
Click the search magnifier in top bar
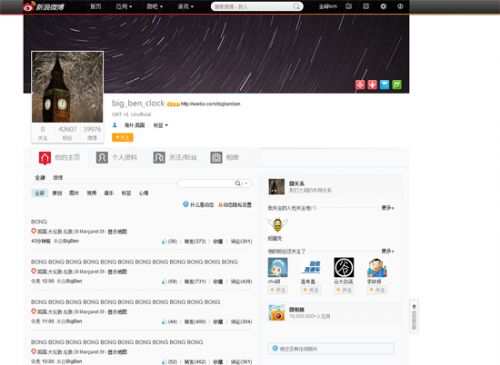tap(296, 7)
